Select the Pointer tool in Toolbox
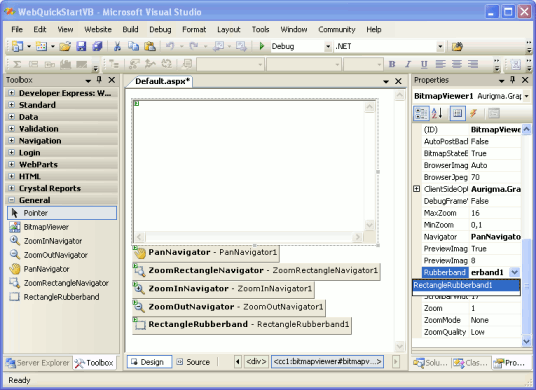This screenshot has height=390, width=536. point(62,213)
